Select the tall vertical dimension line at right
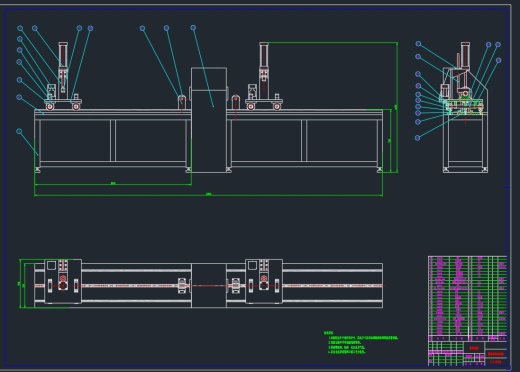520x372 pixels. pos(397,107)
